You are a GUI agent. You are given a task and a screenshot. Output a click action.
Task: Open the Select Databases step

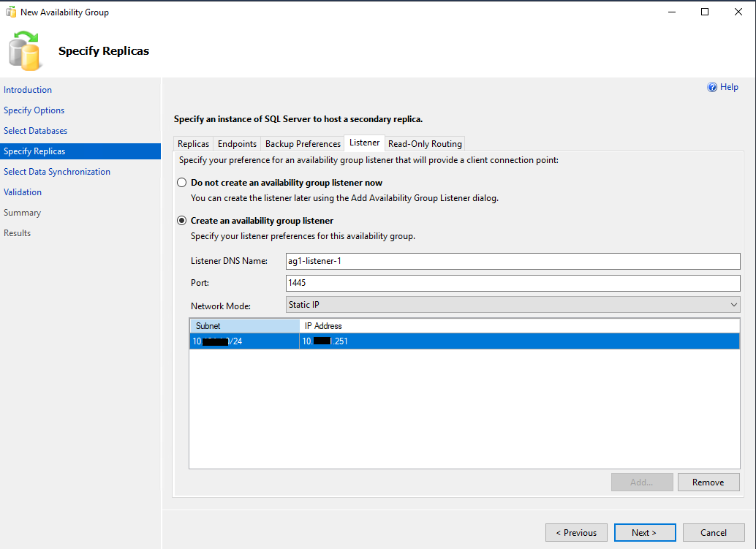click(x=35, y=131)
